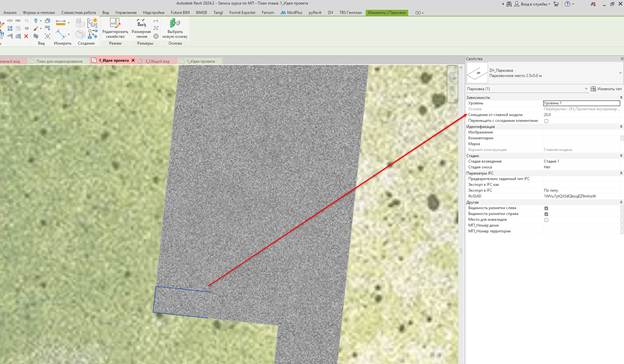Close the active project idea view tab
Screen dimensions: 624x364
pyautogui.click(x=133, y=60)
